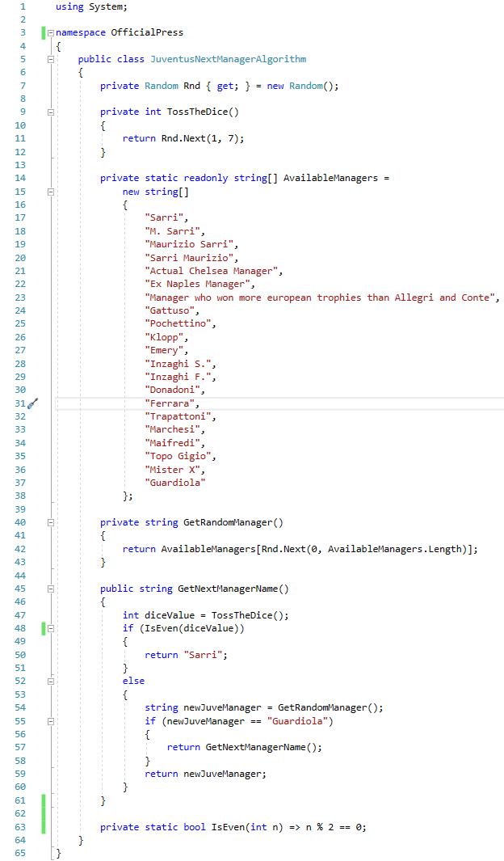
Task: Open the quick actions screwdriver icon on line 31
Action: (32, 403)
